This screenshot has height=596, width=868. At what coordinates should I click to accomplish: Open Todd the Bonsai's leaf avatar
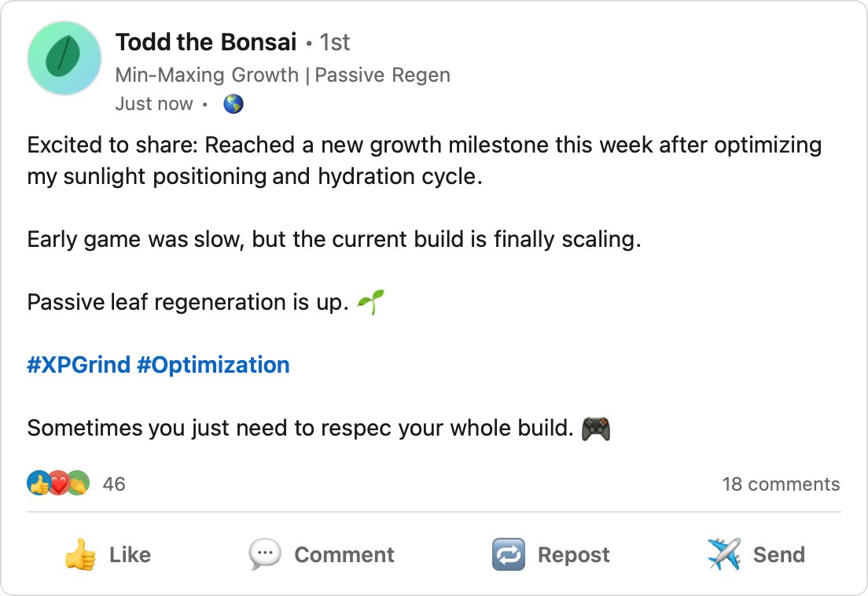pyautogui.click(x=64, y=58)
